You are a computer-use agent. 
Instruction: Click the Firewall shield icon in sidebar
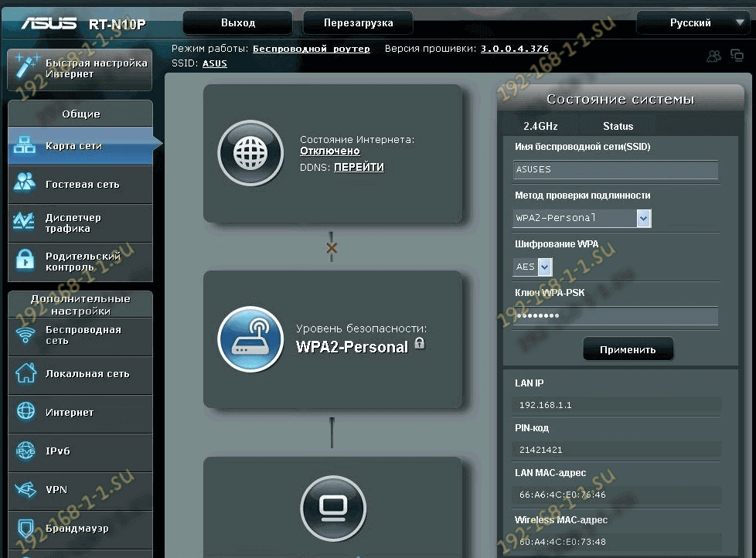pos(26,529)
